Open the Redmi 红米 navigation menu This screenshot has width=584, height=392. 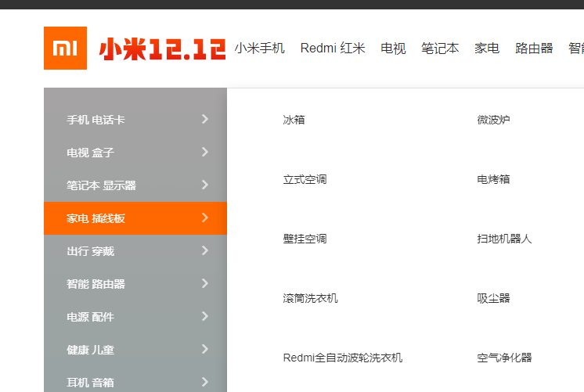pyautogui.click(x=333, y=48)
